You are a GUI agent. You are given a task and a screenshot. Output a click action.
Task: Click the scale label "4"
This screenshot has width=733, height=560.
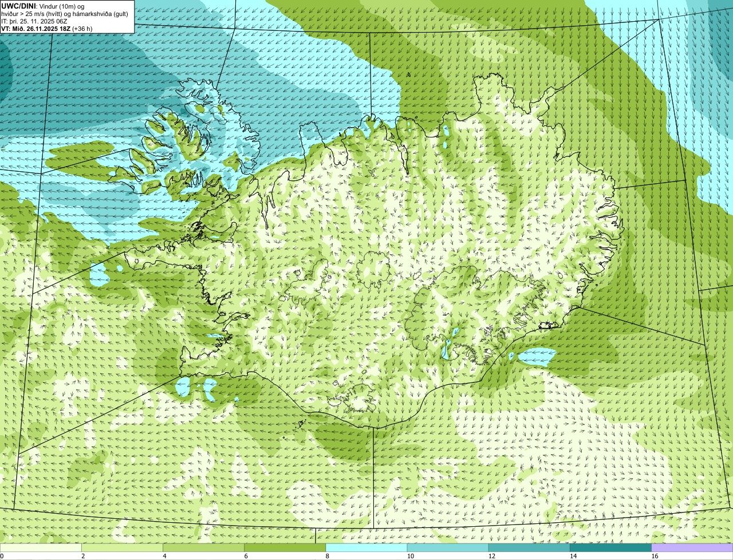tap(164, 556)
